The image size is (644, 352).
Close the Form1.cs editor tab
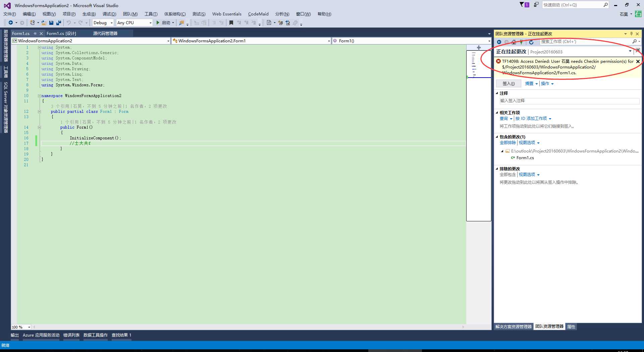click(41, 33)
